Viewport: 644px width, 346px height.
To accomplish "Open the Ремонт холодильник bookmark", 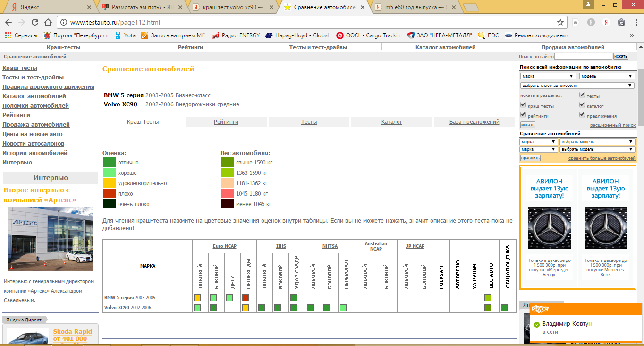I will click(537, 35).
